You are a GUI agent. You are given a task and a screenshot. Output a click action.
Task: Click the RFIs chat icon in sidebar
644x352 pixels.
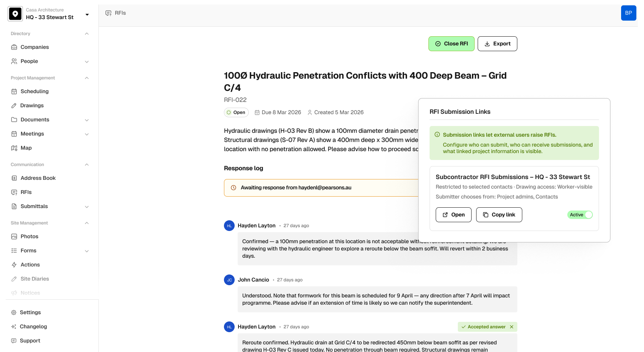14,192
